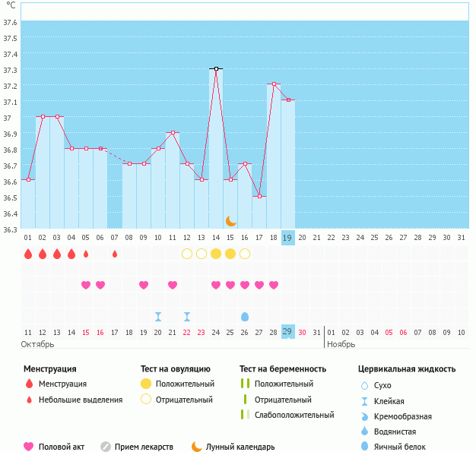476x452 pixels.
Task: Click highlighted calendar date 29 in October
Action: tap(287, 332)
